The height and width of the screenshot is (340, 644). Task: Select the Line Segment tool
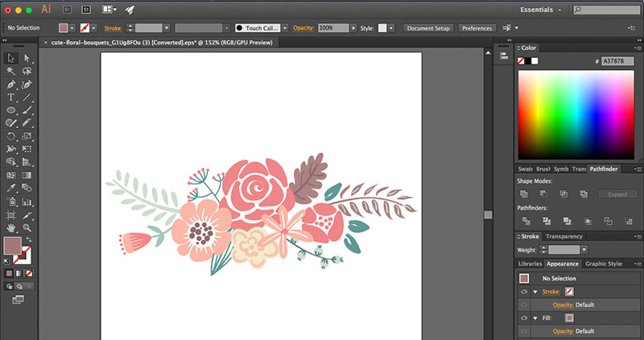pos(27,97)
